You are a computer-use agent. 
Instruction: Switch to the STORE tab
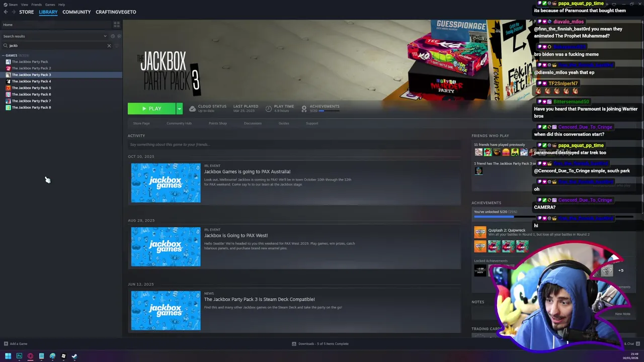26,12
